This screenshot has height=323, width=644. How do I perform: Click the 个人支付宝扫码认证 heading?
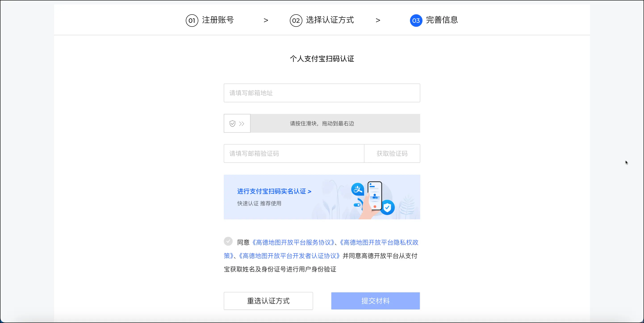(322, 59)
